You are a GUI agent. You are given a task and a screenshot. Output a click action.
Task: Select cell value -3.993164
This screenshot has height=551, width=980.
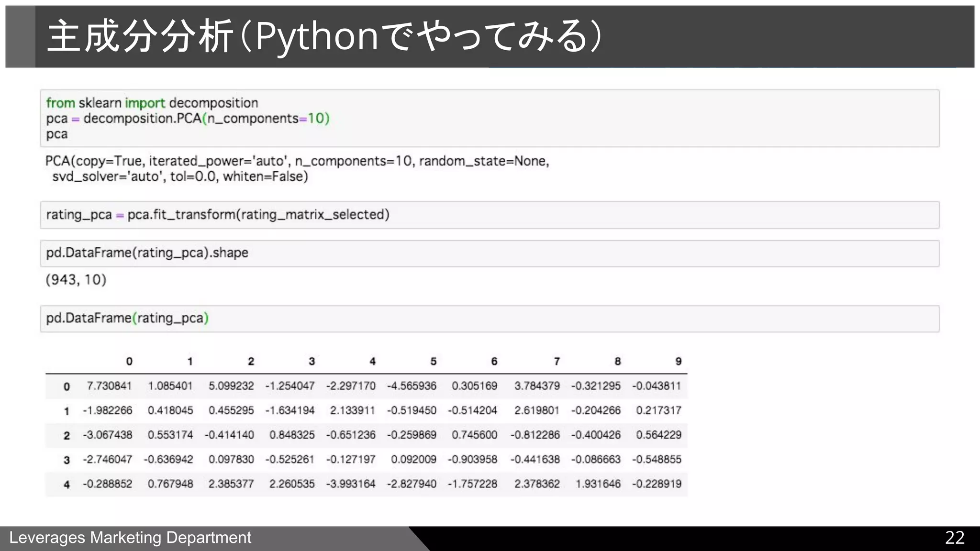coord(351,484)
